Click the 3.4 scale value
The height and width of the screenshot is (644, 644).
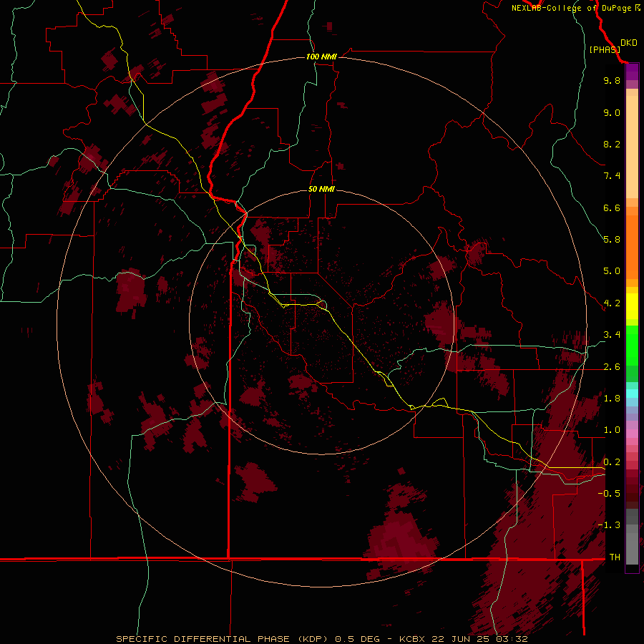point(612,335)
